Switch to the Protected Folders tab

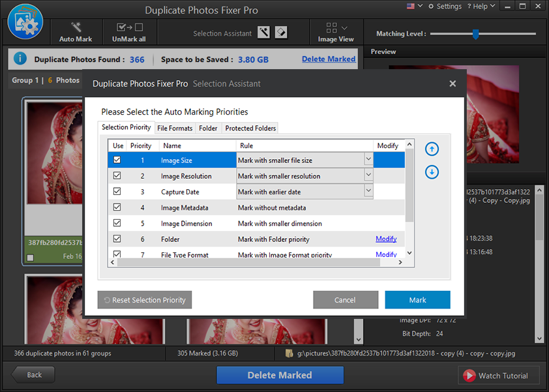point(250,128)
